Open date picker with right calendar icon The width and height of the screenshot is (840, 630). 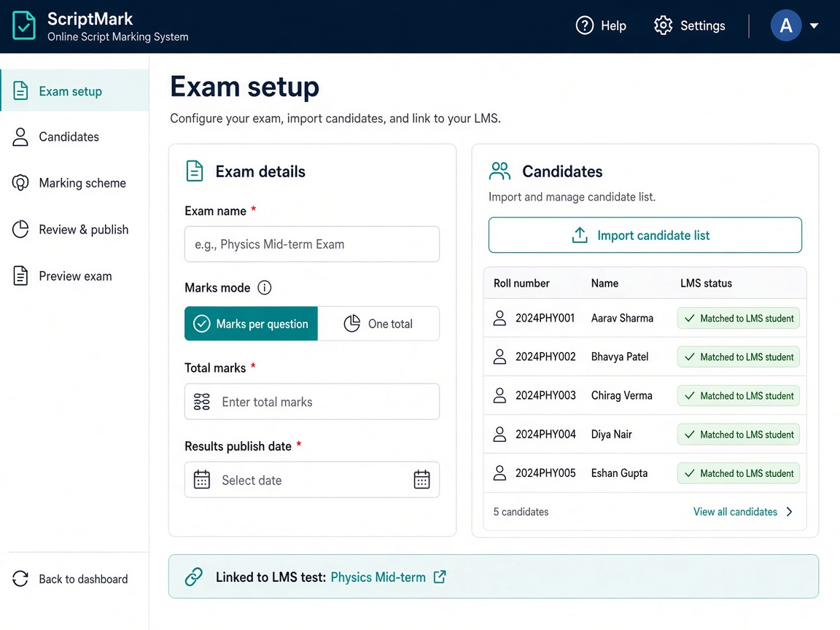click(x=421, y=480)
